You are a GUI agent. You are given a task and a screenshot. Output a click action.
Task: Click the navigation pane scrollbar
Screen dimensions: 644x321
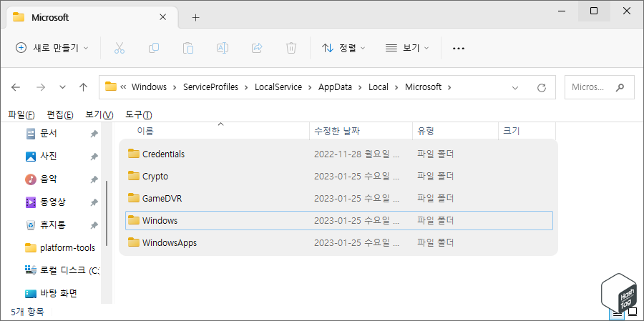(x=107, y=214)
